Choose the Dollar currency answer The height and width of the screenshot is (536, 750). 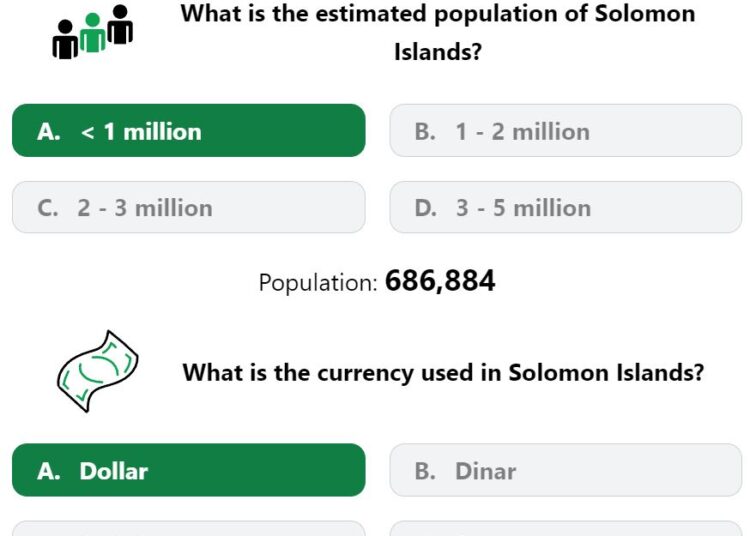pos(189,470)
